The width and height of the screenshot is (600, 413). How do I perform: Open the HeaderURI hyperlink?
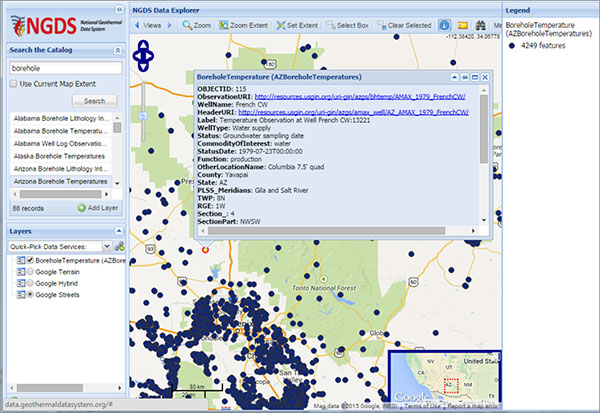[x=353, y=112]
